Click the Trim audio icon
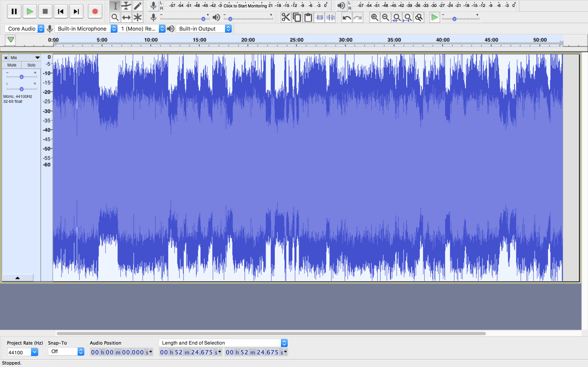 tap(320, 18)
